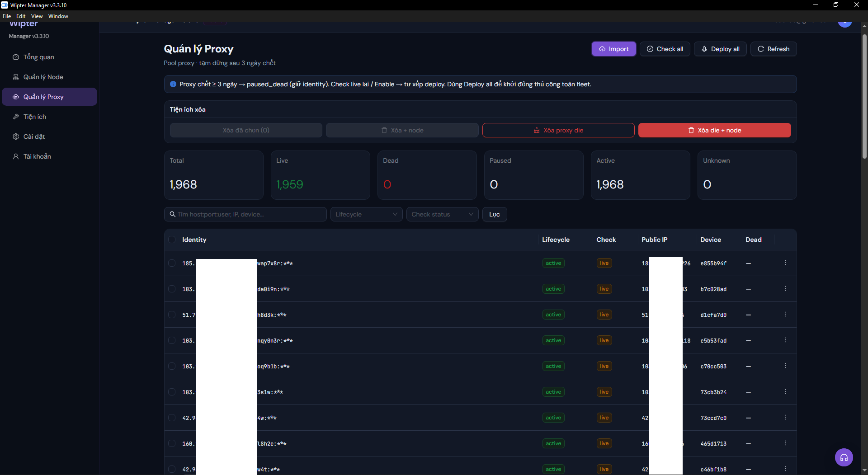Click the Tổng quan sidebar icon
This screenshot has width=868, height=475.
[x=16, y=57]
